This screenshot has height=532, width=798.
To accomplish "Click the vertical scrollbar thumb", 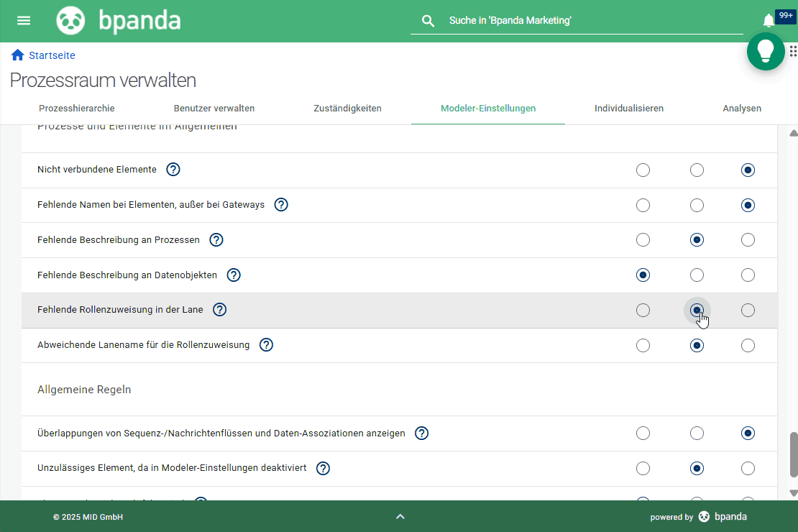I will pos(794,454).
